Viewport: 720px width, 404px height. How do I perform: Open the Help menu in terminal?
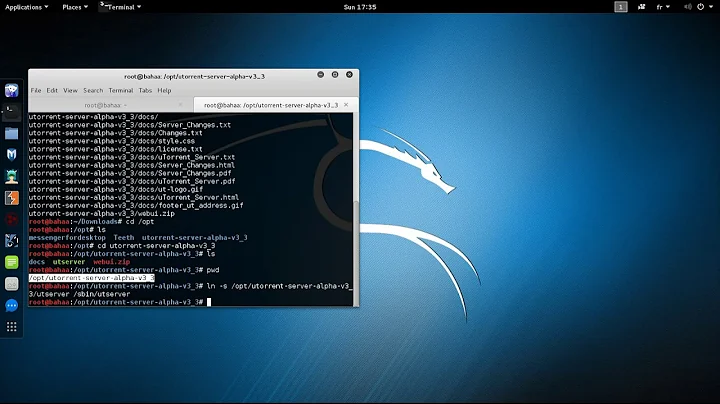164,90
